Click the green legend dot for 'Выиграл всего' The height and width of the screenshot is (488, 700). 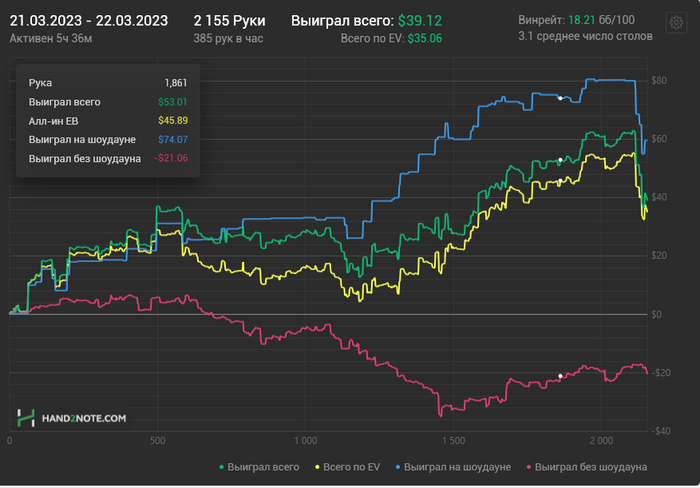(221, 467)
